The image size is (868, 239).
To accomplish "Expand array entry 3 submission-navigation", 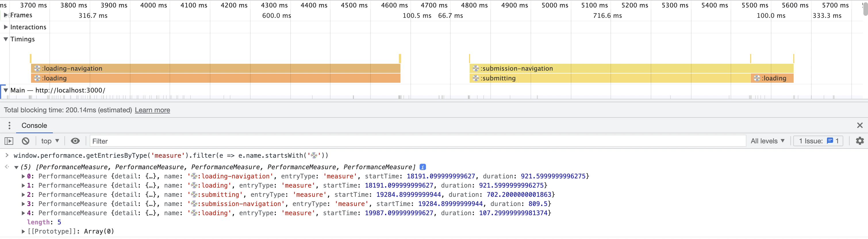I will tap(23, 204).
